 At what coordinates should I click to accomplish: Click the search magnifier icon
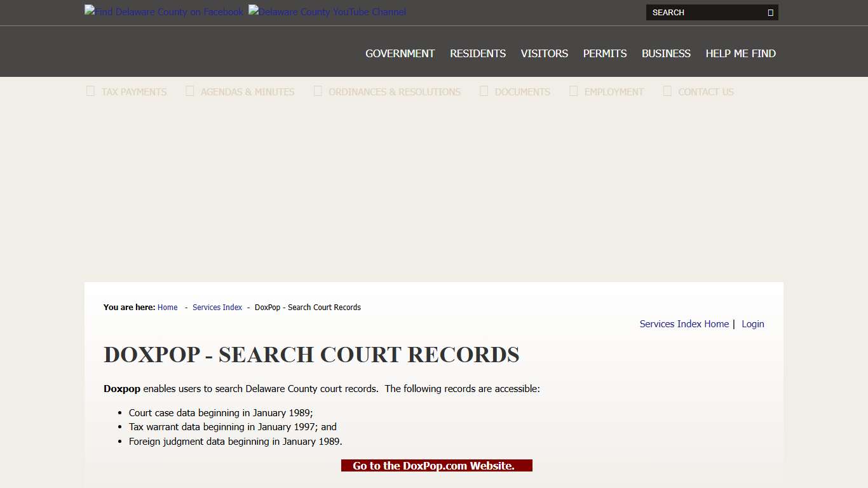tap(771, 12)
